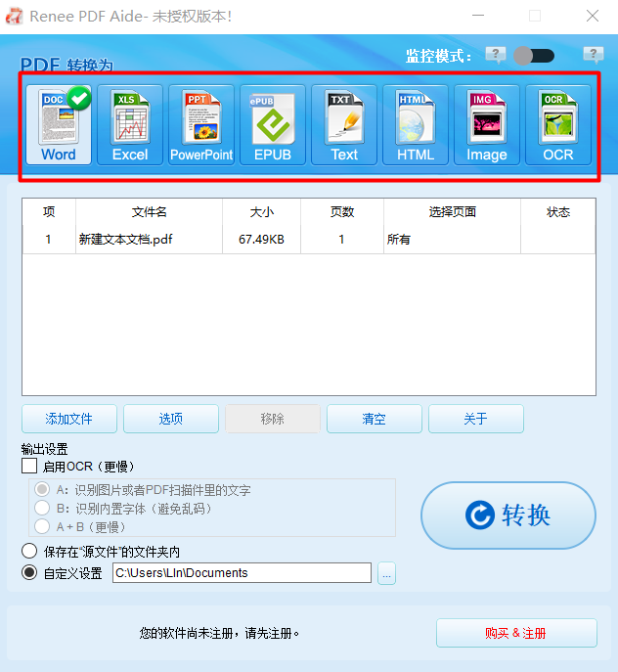
Task: Select Word as the output format
Action: [x=59, y=124]
